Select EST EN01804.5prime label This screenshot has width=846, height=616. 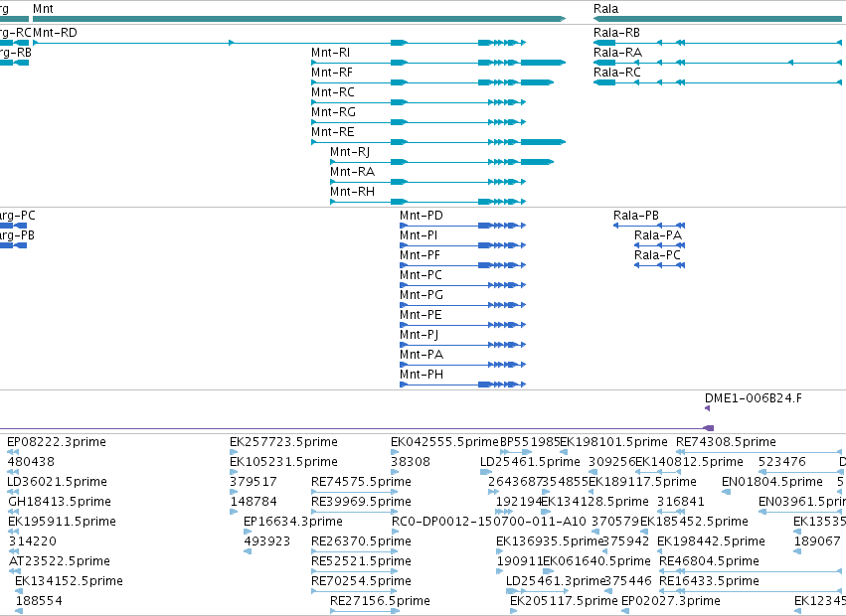772,482
